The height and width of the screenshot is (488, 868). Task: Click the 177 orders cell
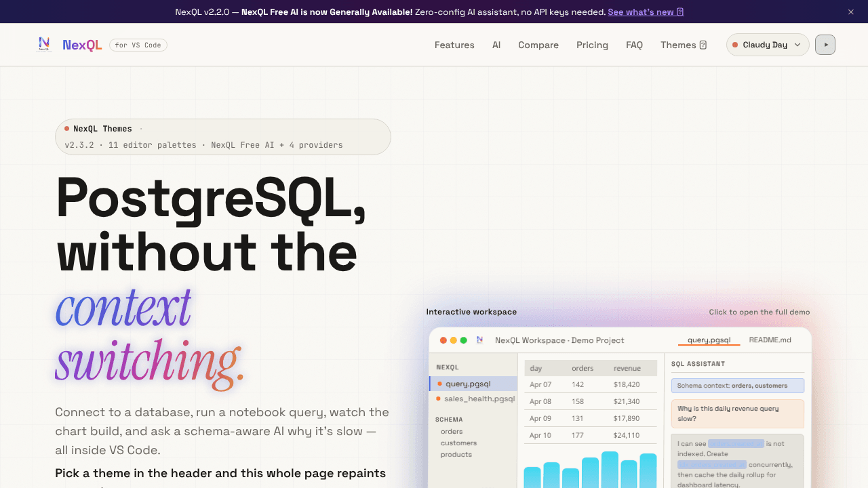point(578,435)
